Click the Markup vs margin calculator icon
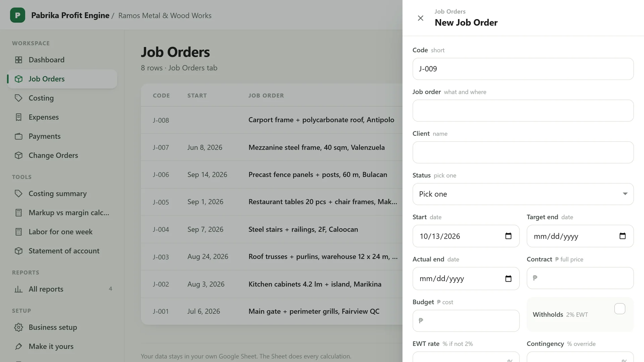The width and height of the screenshot is (644, 362). tap(19, 213)
